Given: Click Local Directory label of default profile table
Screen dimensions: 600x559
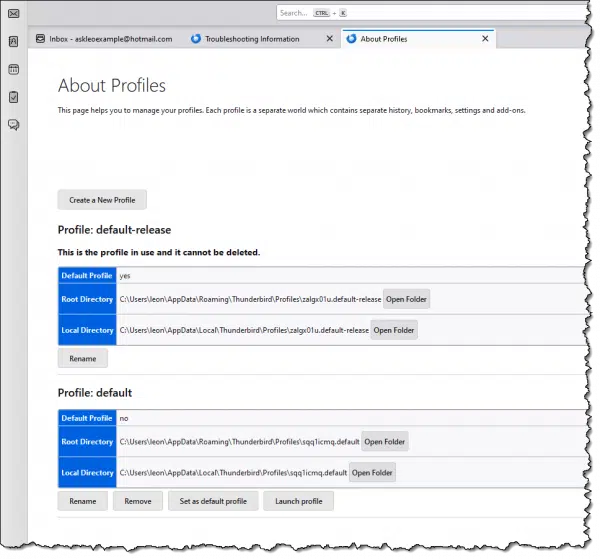Looking at the screenshot, I should [x=87, y=473].
